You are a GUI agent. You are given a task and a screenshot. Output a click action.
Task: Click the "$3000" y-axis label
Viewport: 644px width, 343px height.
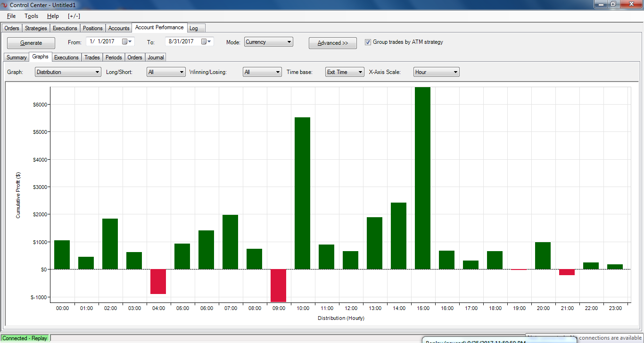[40, 187]
